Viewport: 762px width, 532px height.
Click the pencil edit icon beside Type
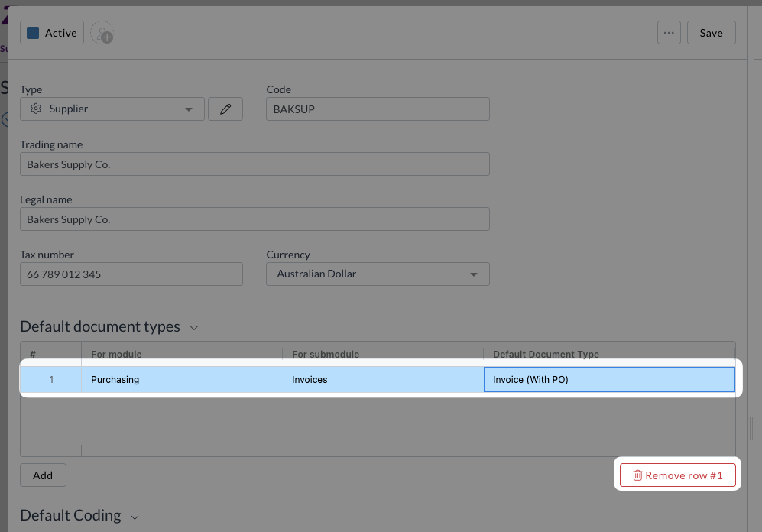pos(225,109)
